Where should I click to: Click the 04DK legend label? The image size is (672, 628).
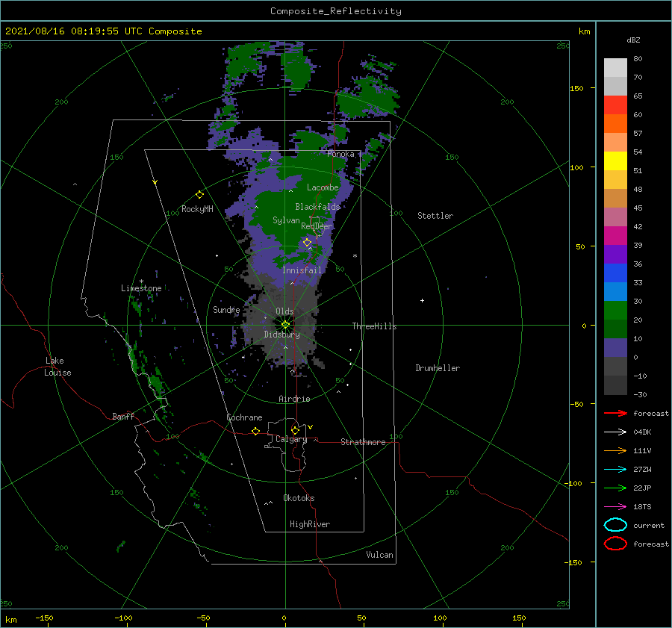coord(642,432)
